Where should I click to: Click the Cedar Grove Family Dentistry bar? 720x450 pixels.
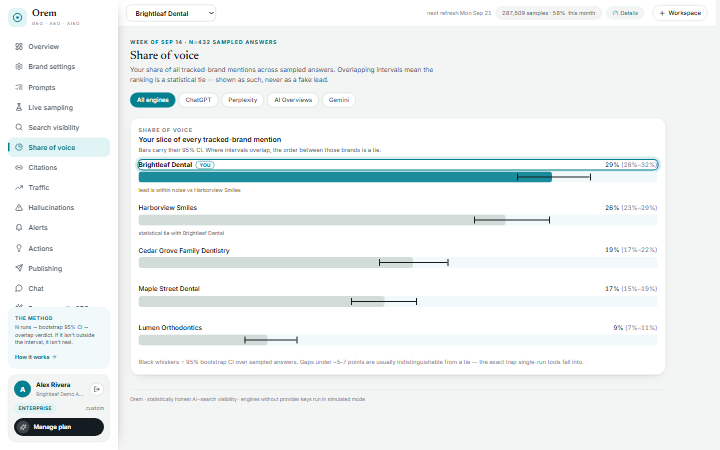(398, 263)
